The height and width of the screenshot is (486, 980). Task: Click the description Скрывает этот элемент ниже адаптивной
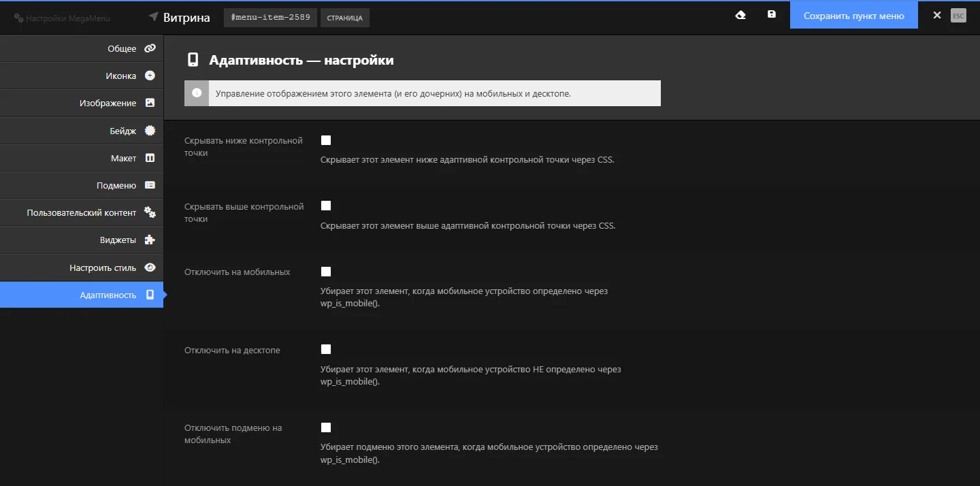[x=468, y=161]
